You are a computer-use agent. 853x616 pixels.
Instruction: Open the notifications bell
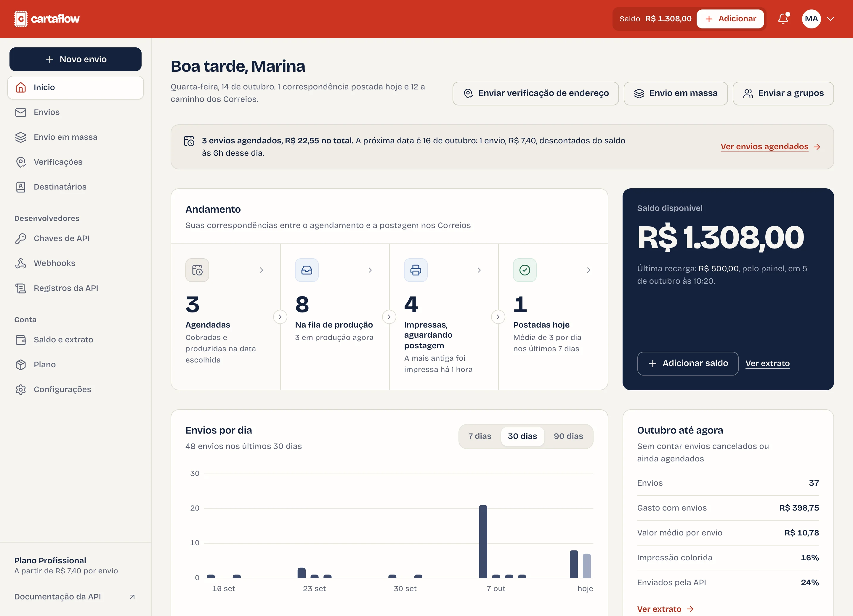click(783, 19)
